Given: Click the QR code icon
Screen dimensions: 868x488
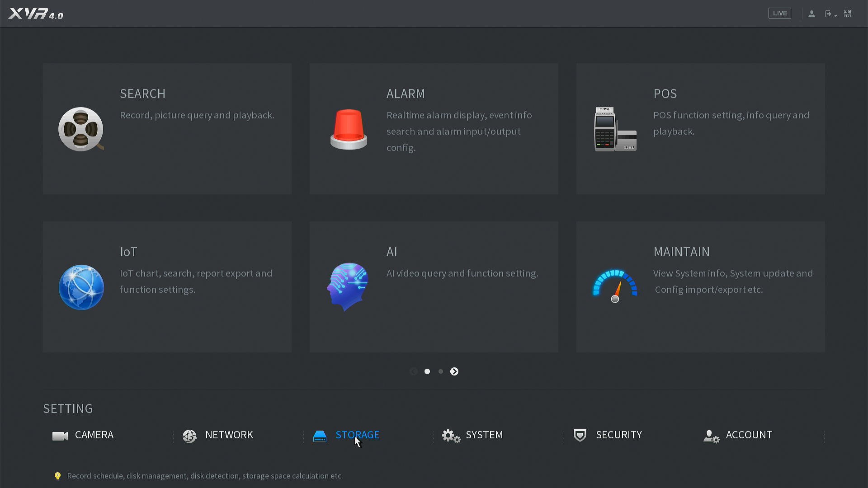Looking at the screenshot, I should [x=848, y=14].
